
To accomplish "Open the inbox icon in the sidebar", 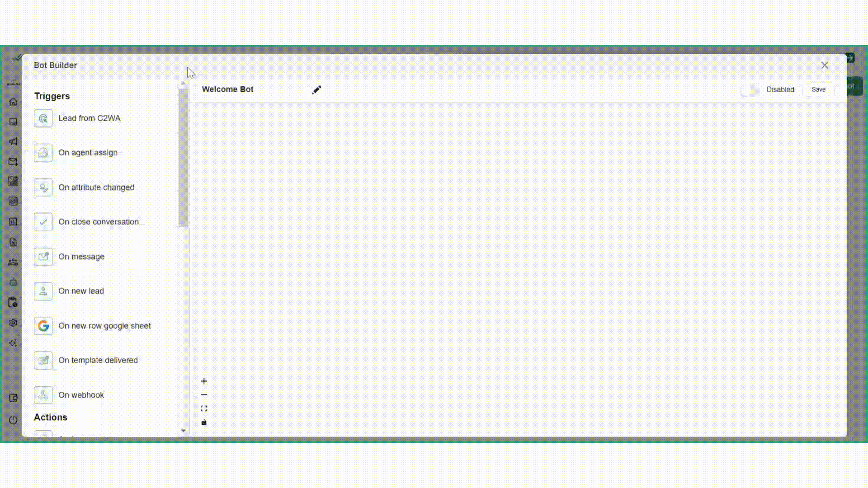I will [13, 122].
